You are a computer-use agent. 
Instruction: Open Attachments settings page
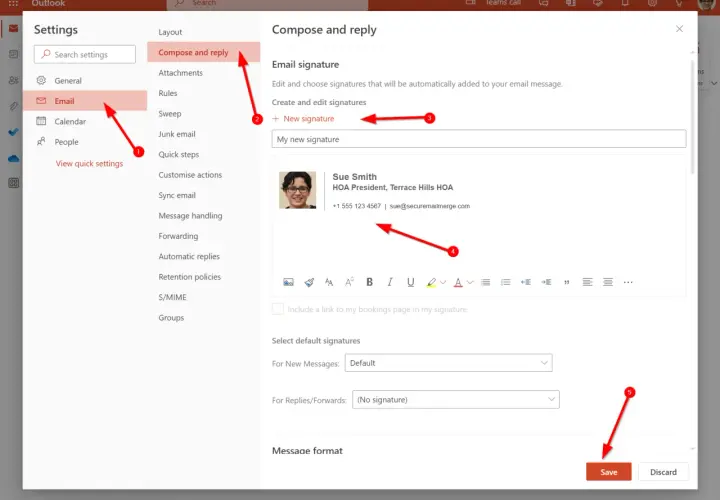click(x=203, y=73)
